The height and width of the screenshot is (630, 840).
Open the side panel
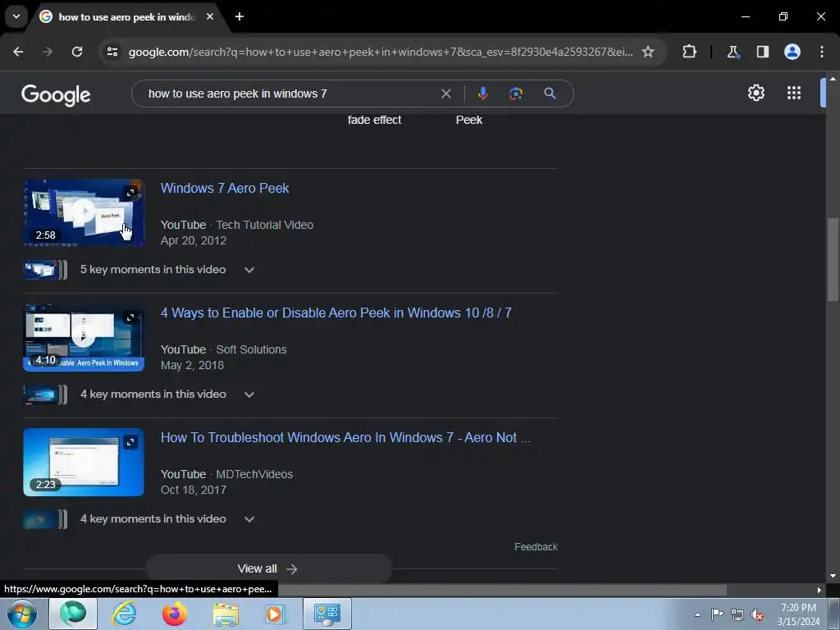[x=762, y=52]
